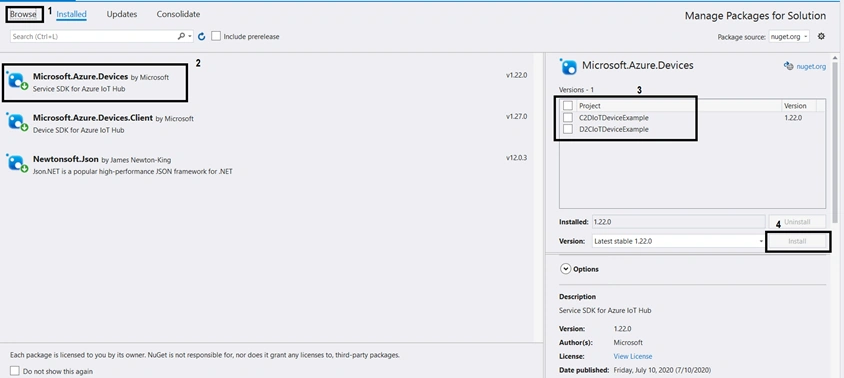Switch to the Installed tab
Image resolution: width=844 pixels, height=378 pixels.
[x=72, y=15]
